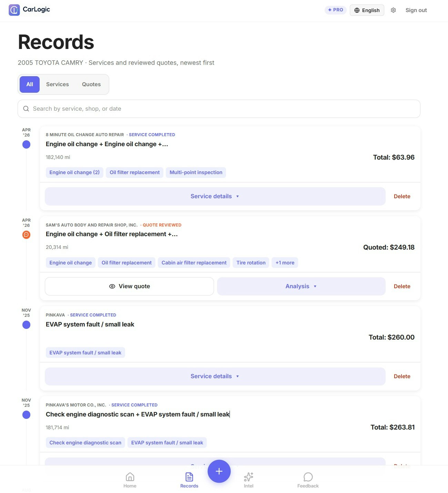The width and height of the screenshot is (448, 493).
Task: Click the '182,140 mi' mileage text
Action: [58, 157]
